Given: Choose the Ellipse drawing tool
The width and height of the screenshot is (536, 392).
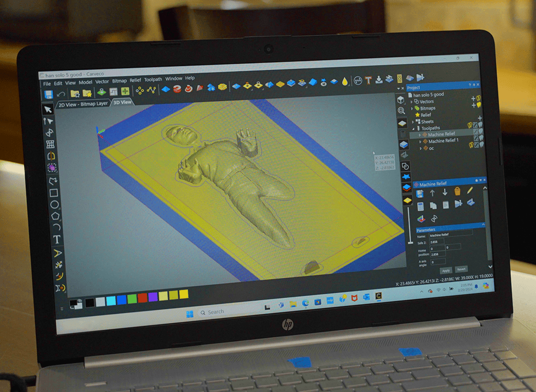Looking at the screenshot, I should point(54,204).
